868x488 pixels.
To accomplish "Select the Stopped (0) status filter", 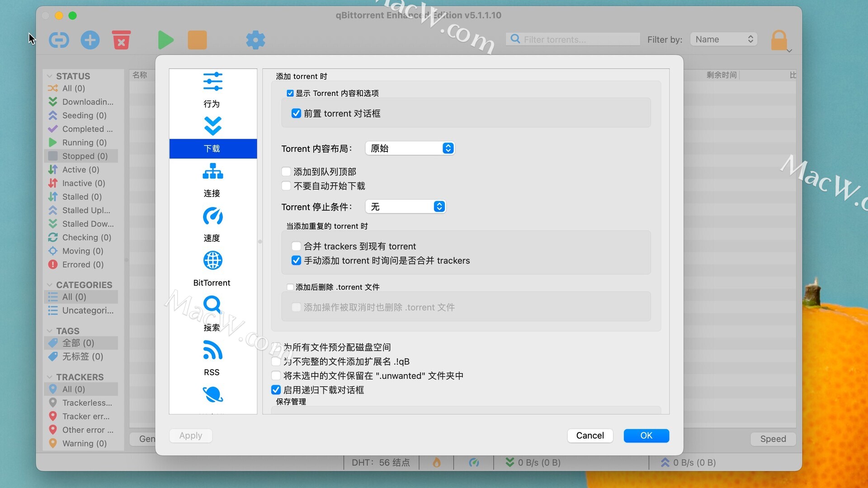I will tap(81, 156).
